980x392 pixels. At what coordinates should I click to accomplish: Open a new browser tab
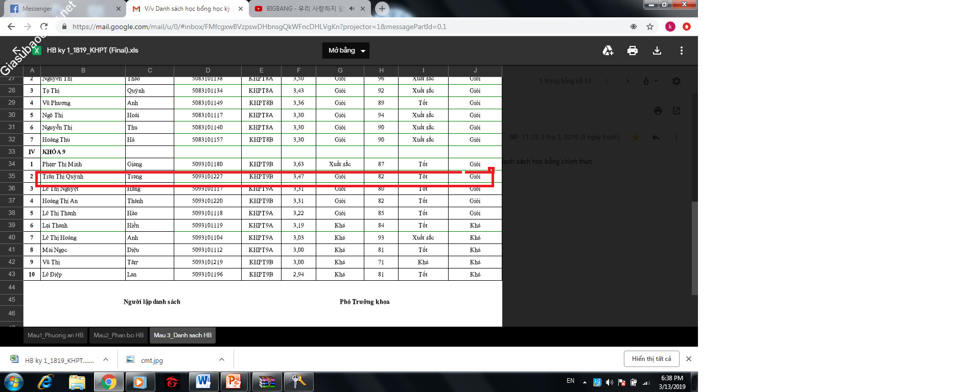pos(382,9)
